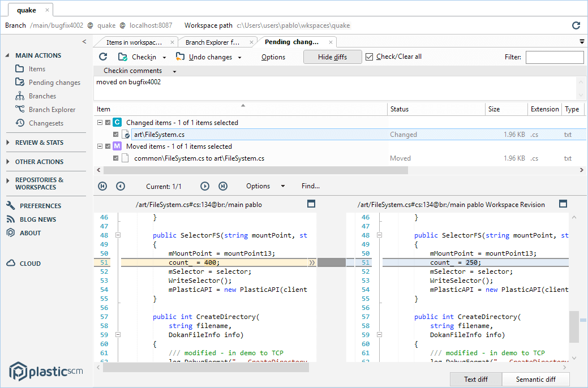Click the Filter input field
588x388 pixels.
554,57
